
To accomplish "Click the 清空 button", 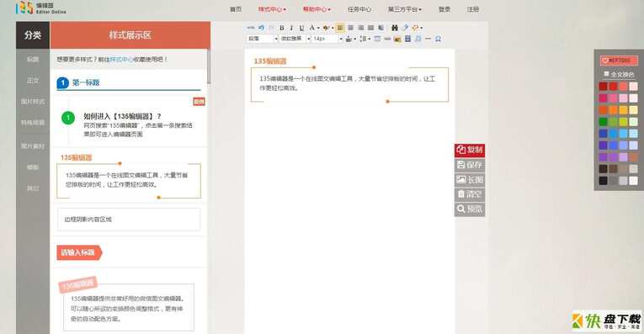I will click(x=470, y=194).
